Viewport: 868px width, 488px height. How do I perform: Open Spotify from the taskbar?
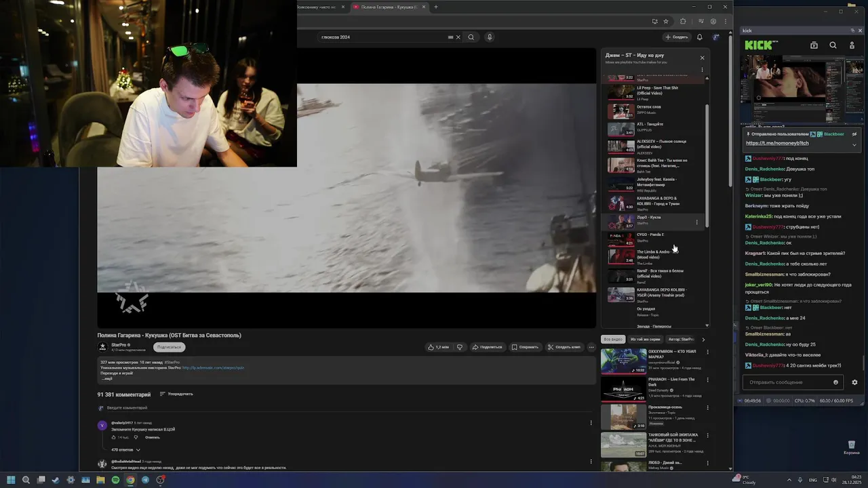pyautogui.click(x=115, y=480)
